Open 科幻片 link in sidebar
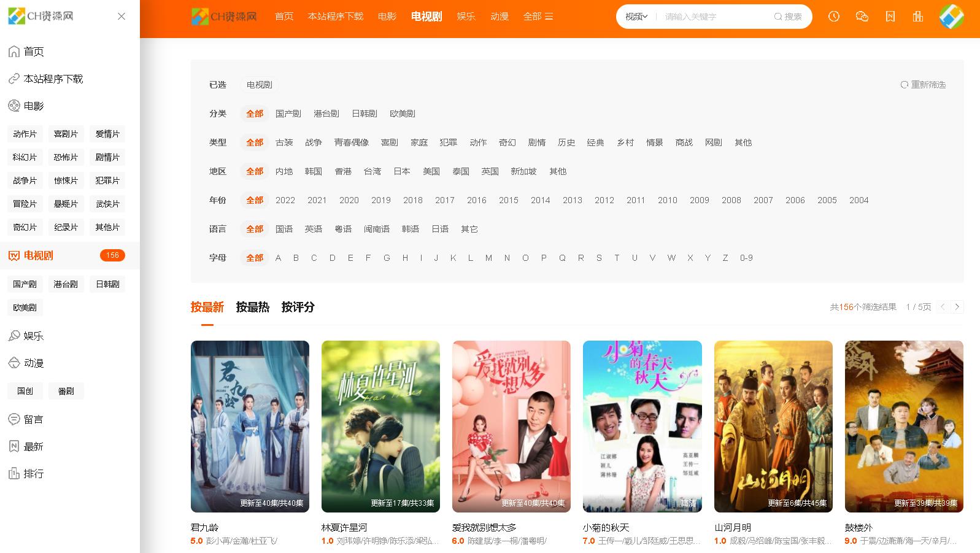 pos(25,157)
